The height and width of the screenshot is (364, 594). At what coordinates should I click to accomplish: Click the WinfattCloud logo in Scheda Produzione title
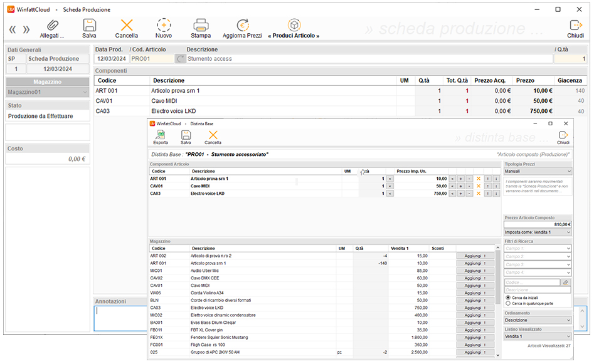(x=11, y=9)
